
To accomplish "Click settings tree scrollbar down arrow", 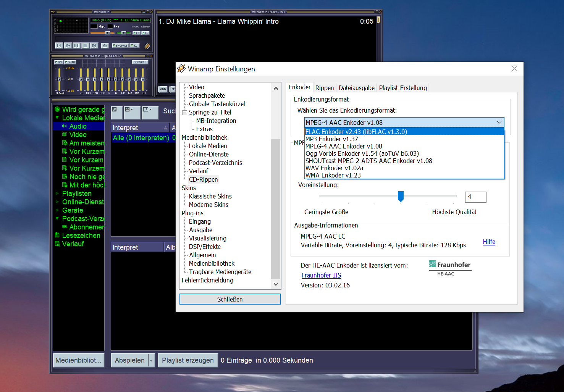I will (276, 284).
